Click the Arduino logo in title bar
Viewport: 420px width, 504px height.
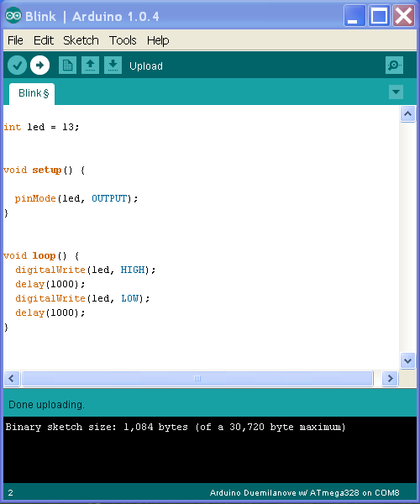click(13, 15)
